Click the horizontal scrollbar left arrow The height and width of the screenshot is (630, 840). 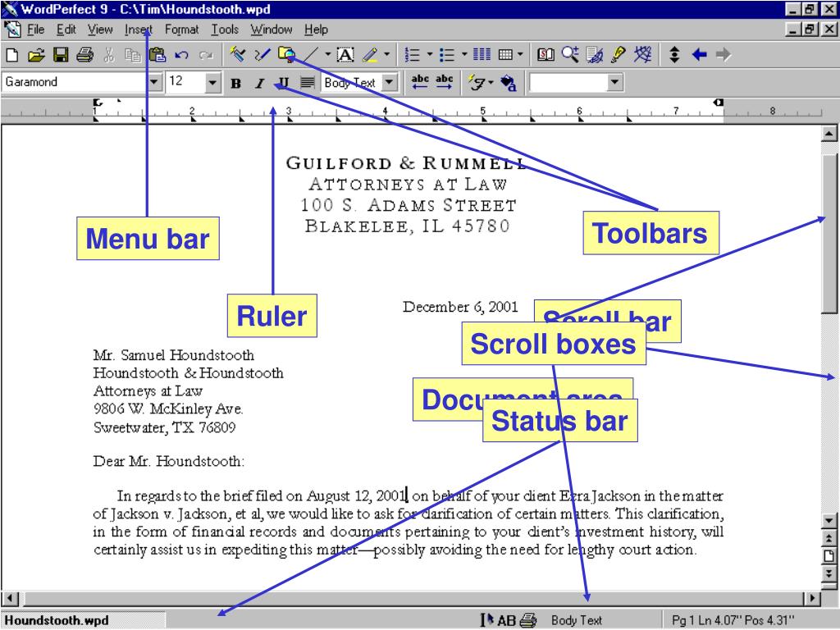click(x=10, y=598)
